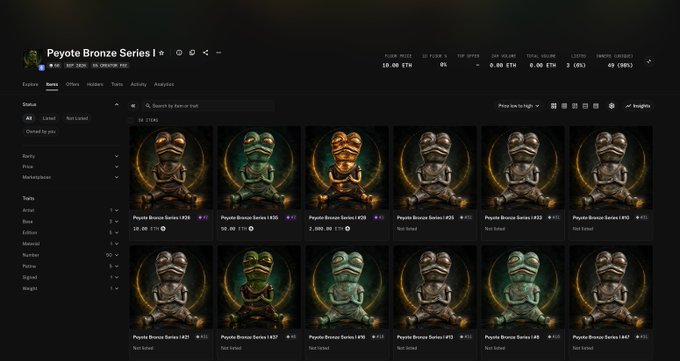Open the Peyote Bronze Series I #21 title
Viewport: 680px width, 361px height.
[161, 337]
